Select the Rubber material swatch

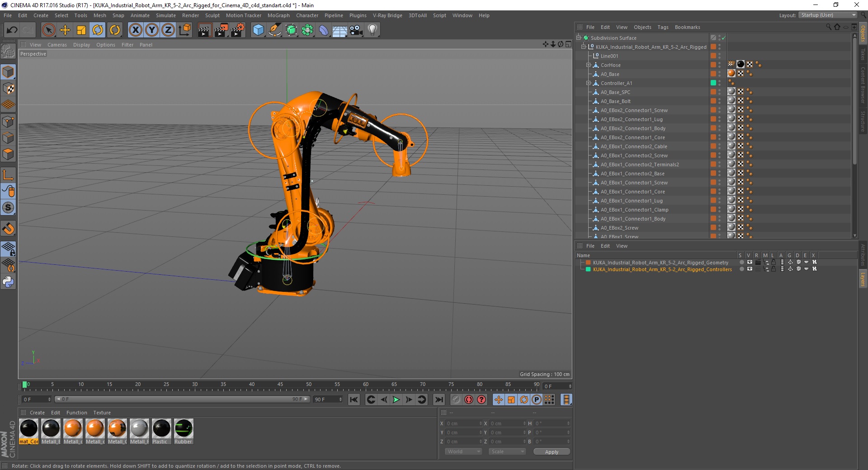184,432
